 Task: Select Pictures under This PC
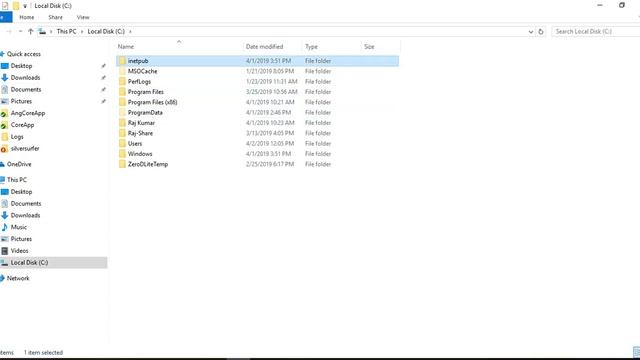(21, 239)
